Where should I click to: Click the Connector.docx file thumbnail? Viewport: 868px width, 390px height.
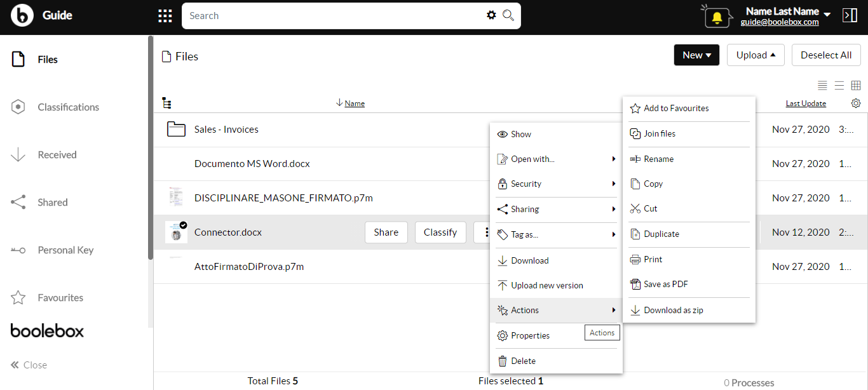(176, 232)
